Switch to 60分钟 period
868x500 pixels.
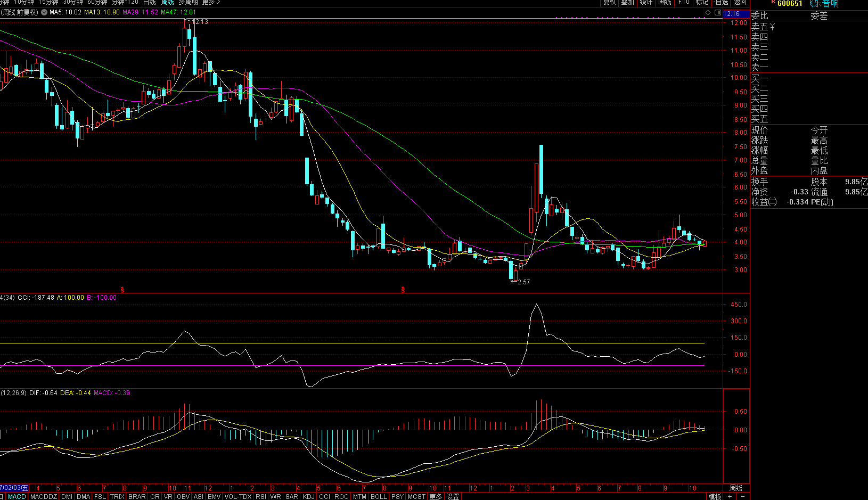(97, 2)
